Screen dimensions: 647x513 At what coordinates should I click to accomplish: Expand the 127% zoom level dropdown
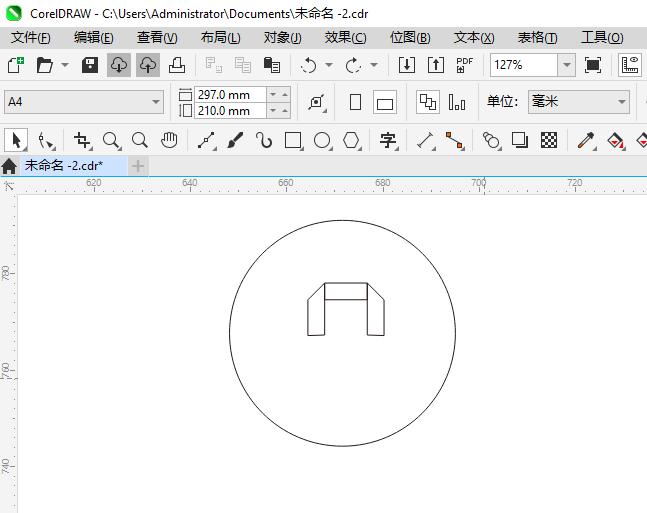[566, 65]
